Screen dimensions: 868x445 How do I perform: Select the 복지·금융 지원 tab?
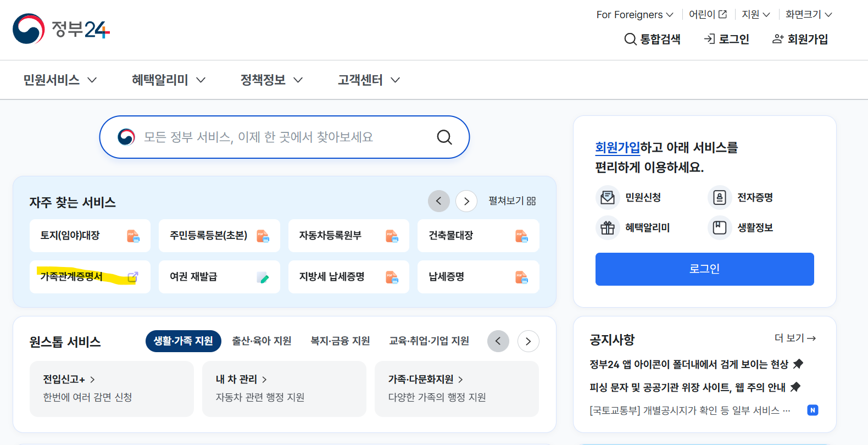tap(340, 341)
